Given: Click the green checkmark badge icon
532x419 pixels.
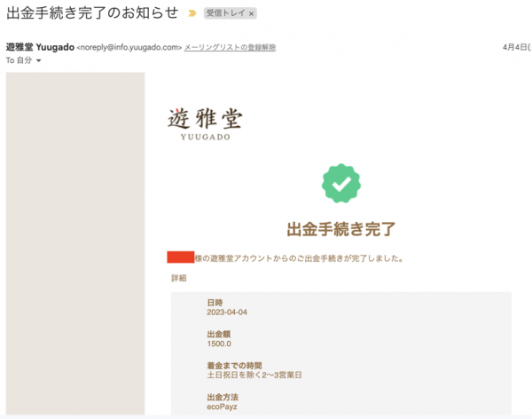Looking at the screenshot, I should coord(341,184).
